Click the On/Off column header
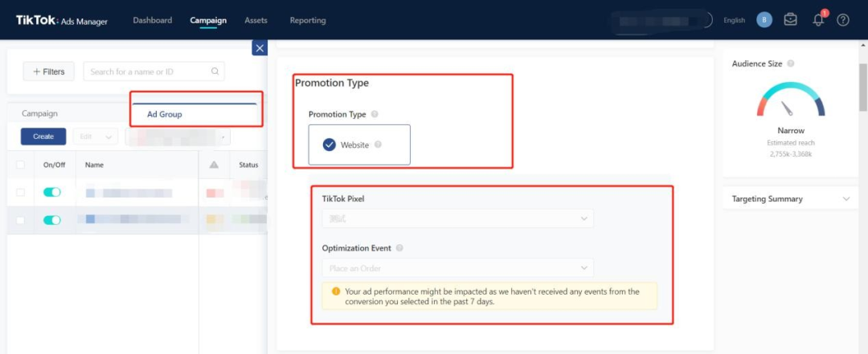 (x=55, y=165)
